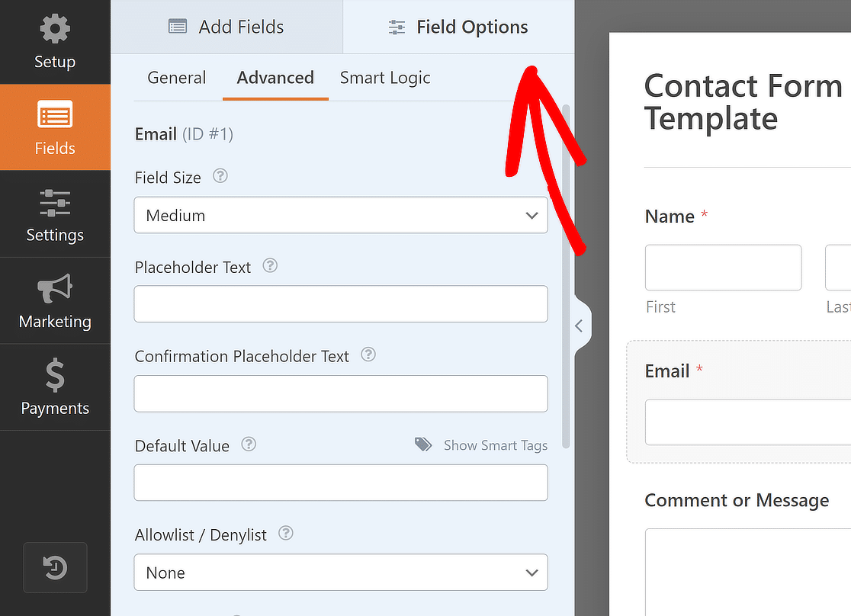The width and height of the screenshot is (851, 616).
Task: Select the Email field in the form preview
Action: click(746, 396)
